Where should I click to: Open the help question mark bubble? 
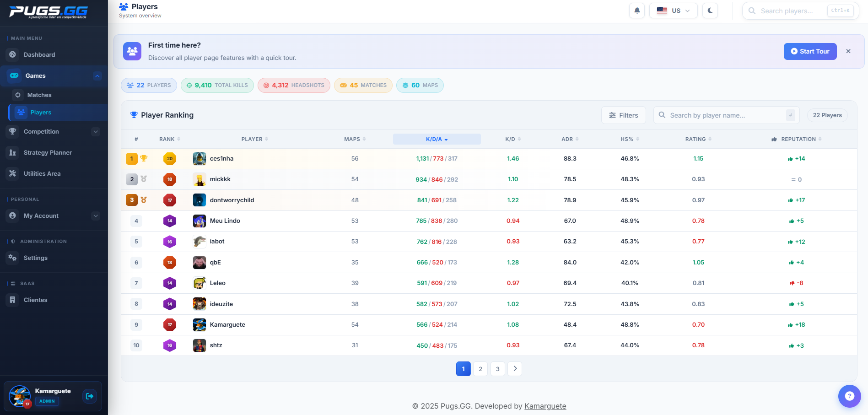pyautogui.click(x=849, y=396)
